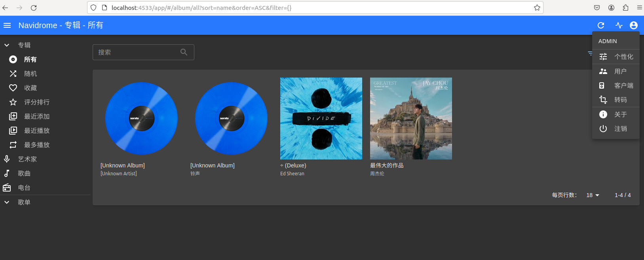Open the 随机 (shuffle) albums view
This screenshot has width=644, height=260.
click(30, 74)
